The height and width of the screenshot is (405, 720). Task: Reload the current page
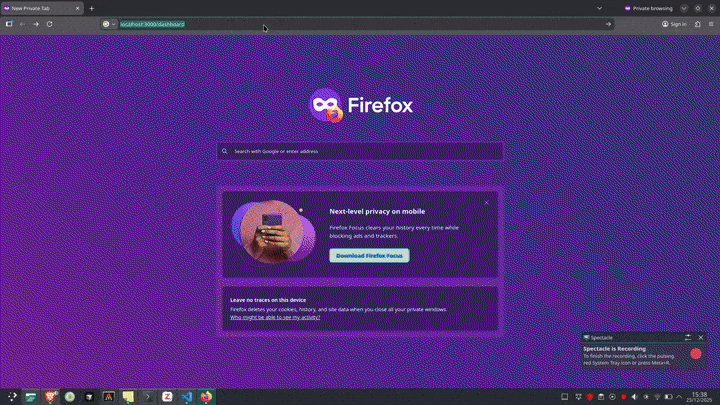50,24
